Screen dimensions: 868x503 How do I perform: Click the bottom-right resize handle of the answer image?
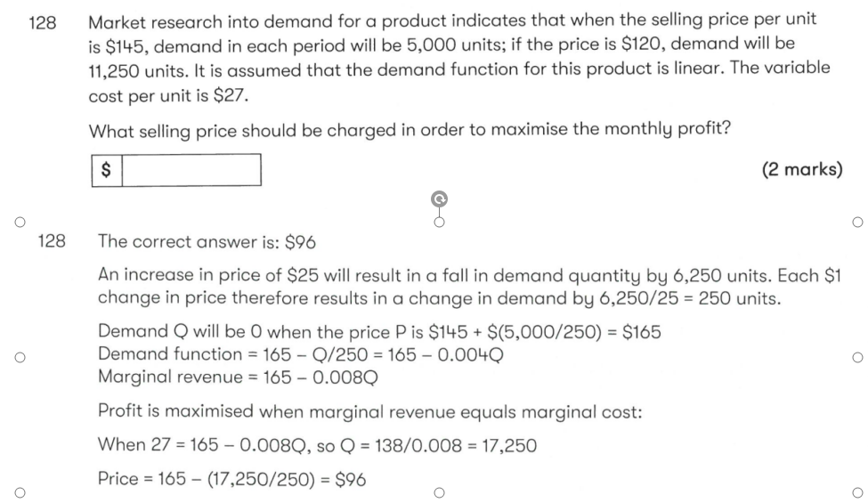click(x=856, y=492)
